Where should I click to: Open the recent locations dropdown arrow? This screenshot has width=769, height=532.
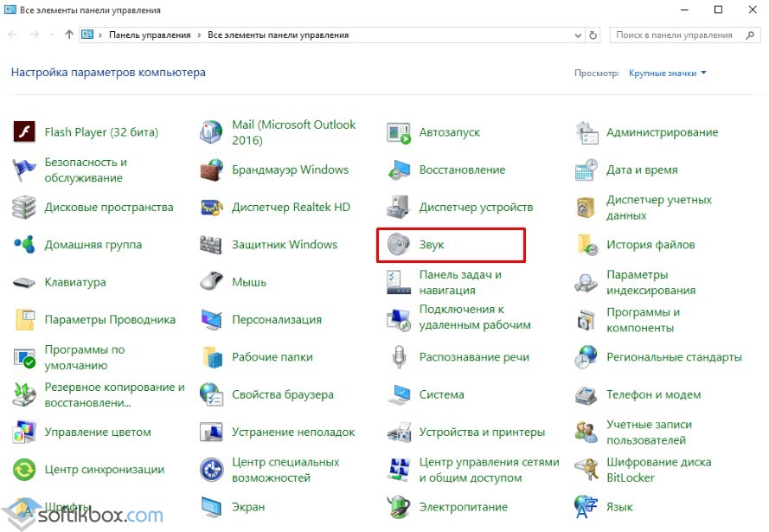(52, 35)
